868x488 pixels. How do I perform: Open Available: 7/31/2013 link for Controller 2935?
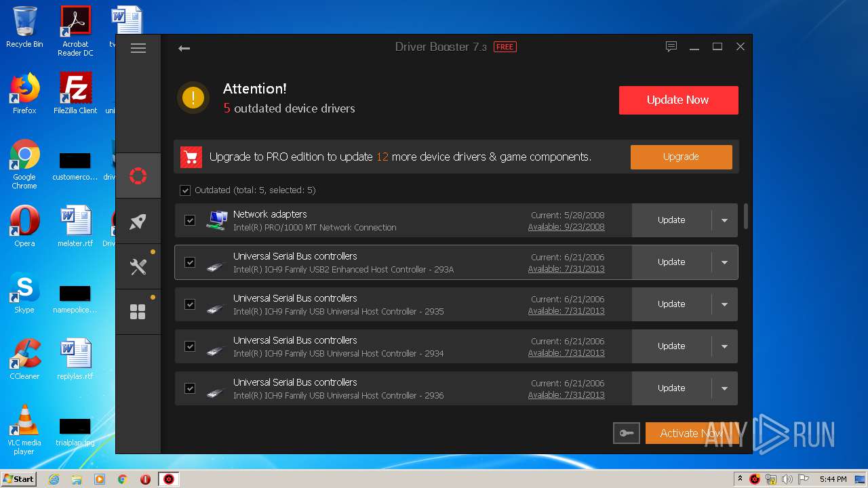coord(566,311)
